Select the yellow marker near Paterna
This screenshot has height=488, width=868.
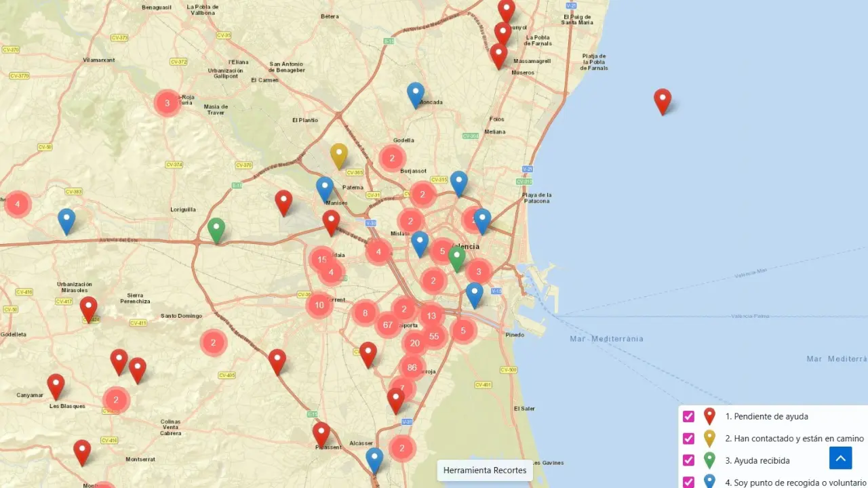339,155
